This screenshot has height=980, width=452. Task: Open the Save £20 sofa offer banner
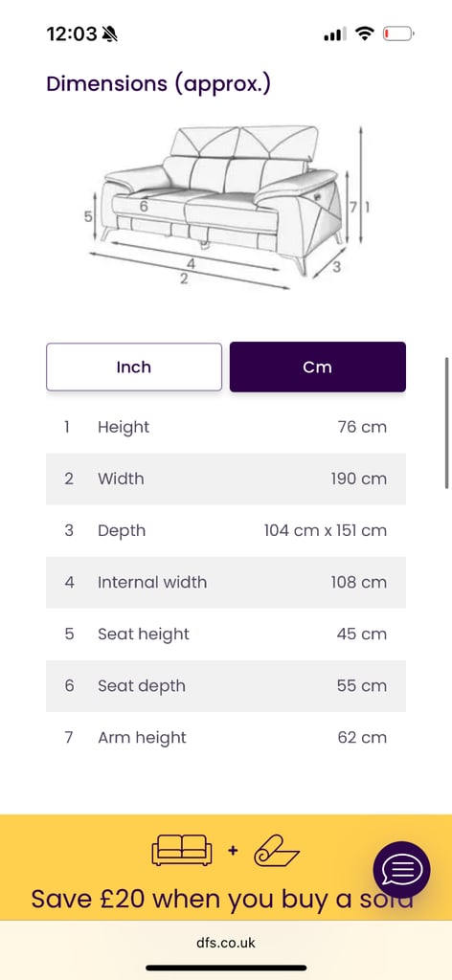click(226, 867)
